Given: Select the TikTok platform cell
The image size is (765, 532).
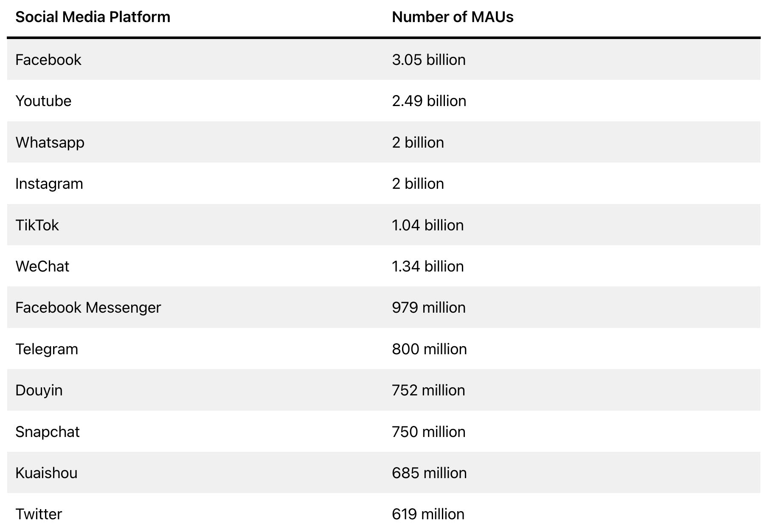Looking at the screenshot, I should pos(37,225).
